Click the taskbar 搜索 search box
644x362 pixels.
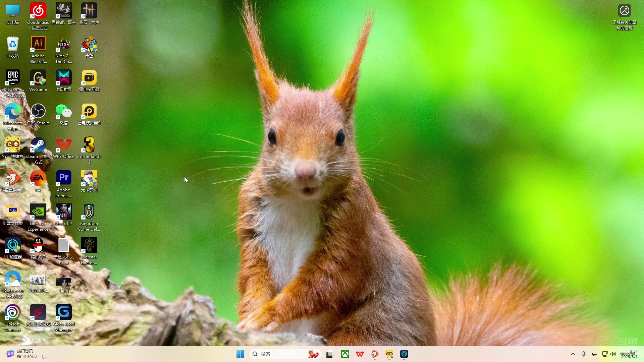coord(285,354)
